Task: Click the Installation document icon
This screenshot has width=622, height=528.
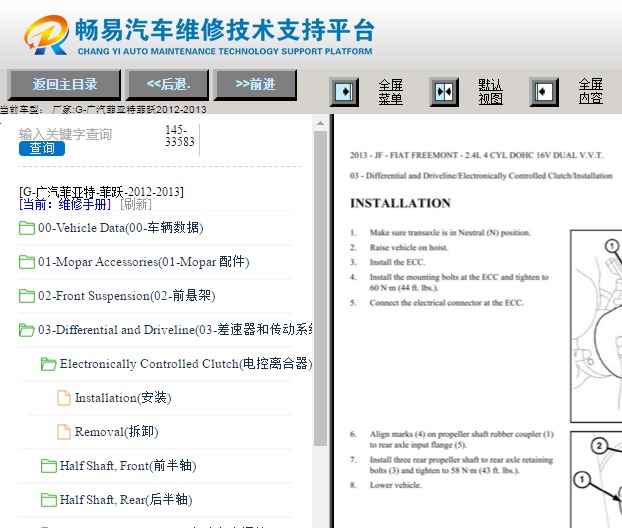Action: 63,398
